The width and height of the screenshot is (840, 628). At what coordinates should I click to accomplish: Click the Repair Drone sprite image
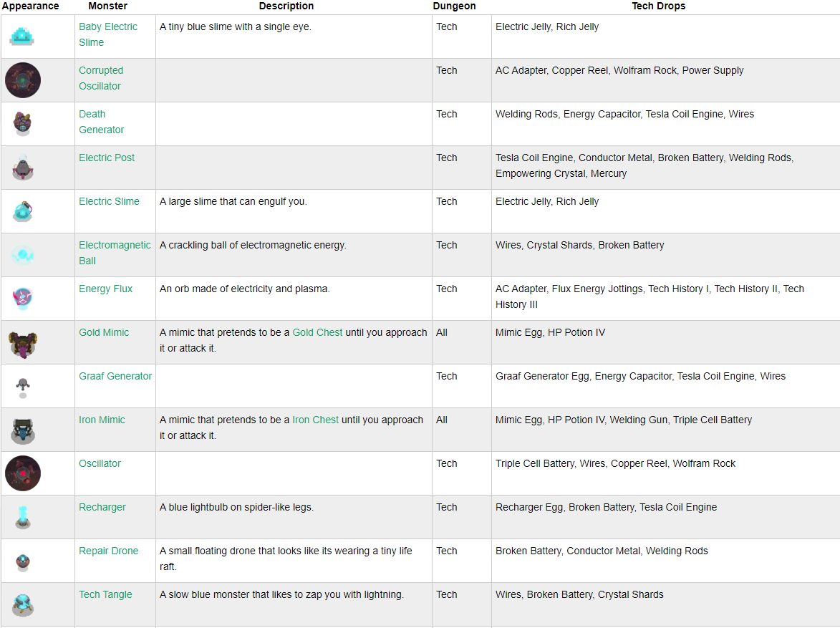[x=23, y=561]
